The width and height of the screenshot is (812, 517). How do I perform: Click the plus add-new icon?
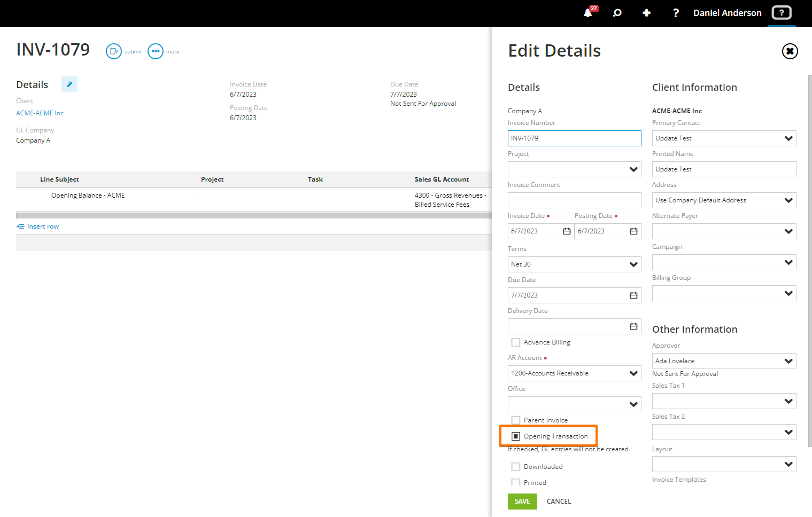click(646, 13)
